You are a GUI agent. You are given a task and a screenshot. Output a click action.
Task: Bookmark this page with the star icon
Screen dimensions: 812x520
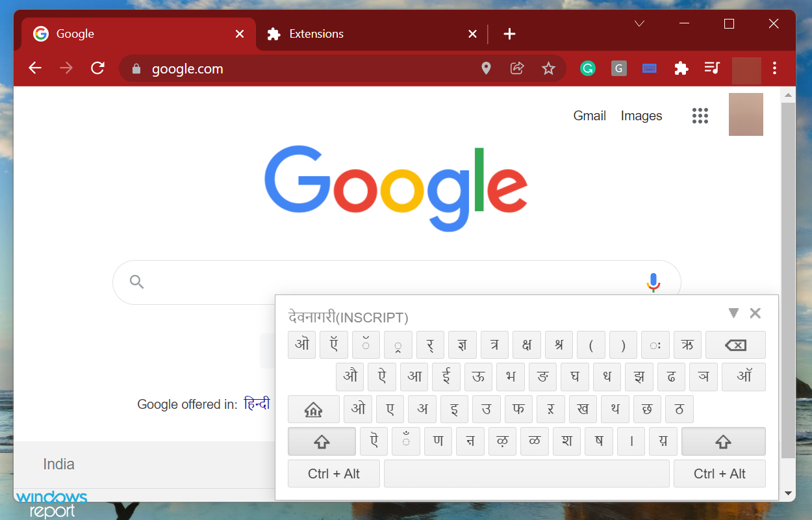coord(549,68)
